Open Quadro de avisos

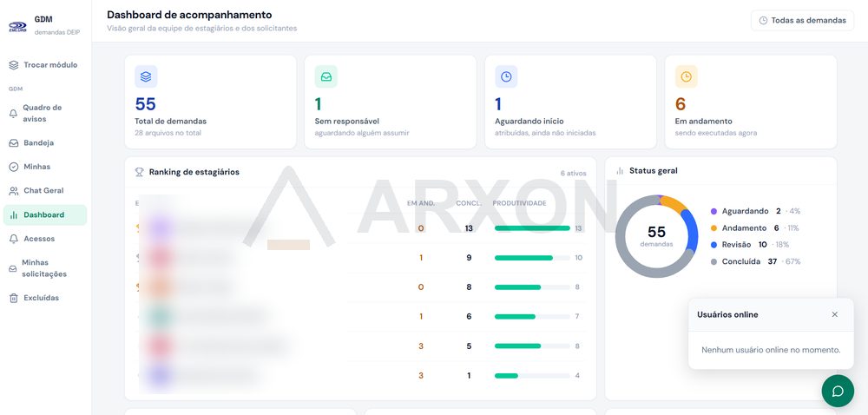(45, 114)
